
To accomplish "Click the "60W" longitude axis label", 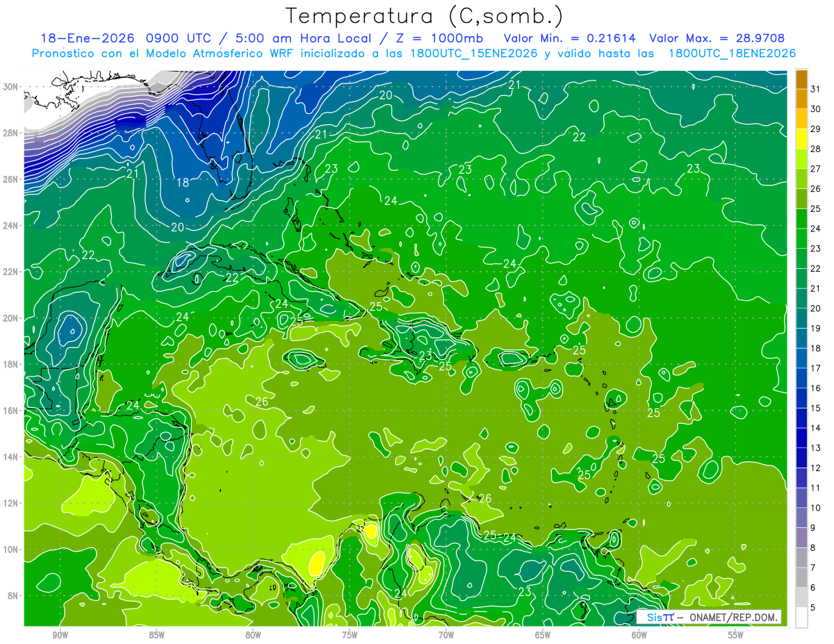I will pos(639,635).
